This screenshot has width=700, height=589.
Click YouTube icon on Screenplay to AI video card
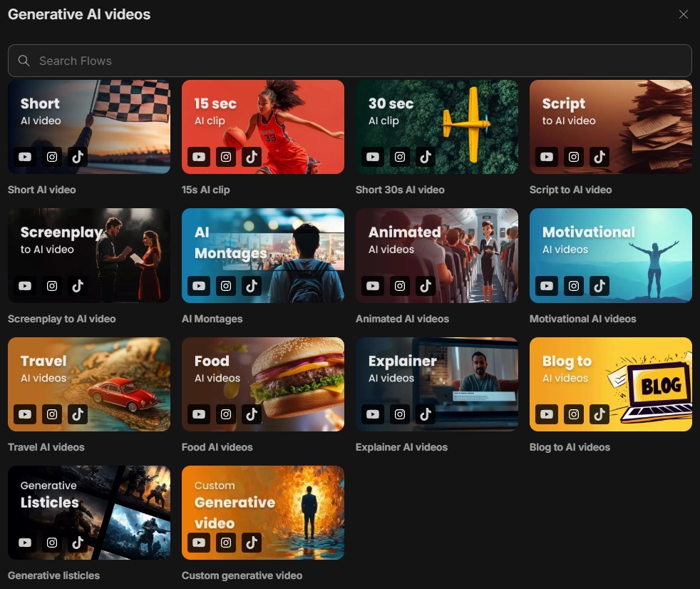(x=25, y=286)
